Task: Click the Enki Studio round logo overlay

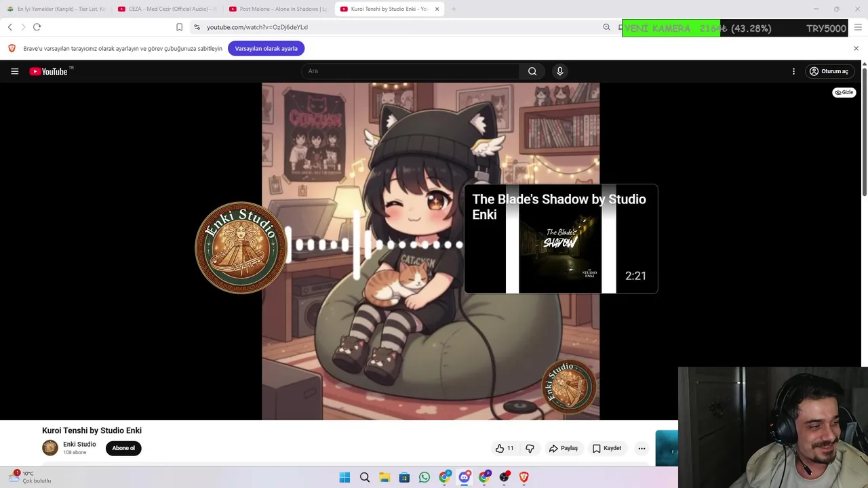Action: tap(241, 247)
